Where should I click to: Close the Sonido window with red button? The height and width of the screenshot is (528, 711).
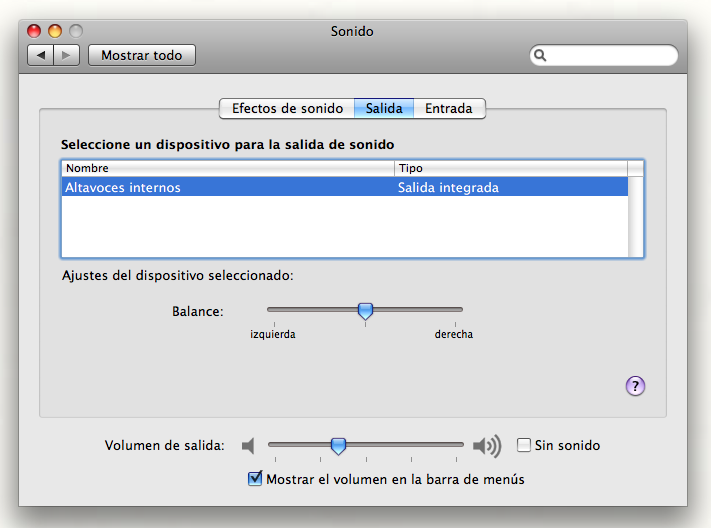[35, 31]
